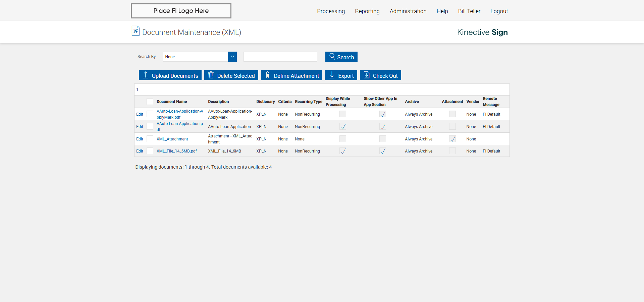644x302 pixels.
Task: Open the Administration menu
Action: 408,11
